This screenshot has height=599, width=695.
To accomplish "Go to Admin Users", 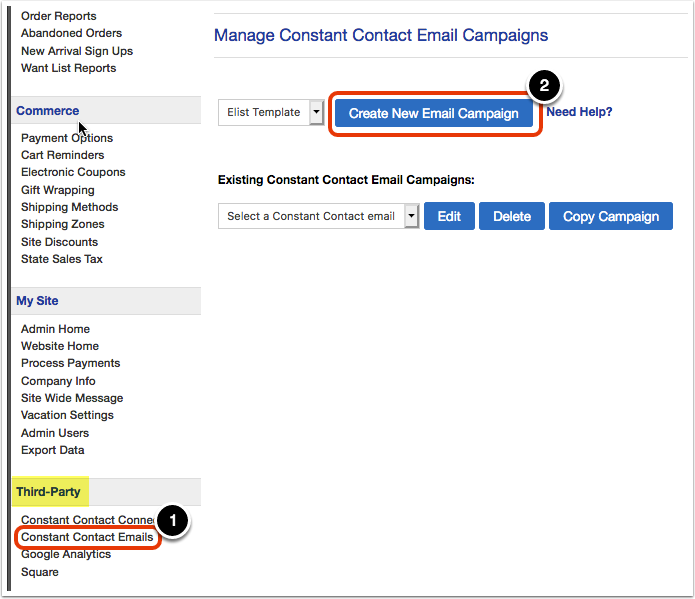I will [x=55, y=433].
